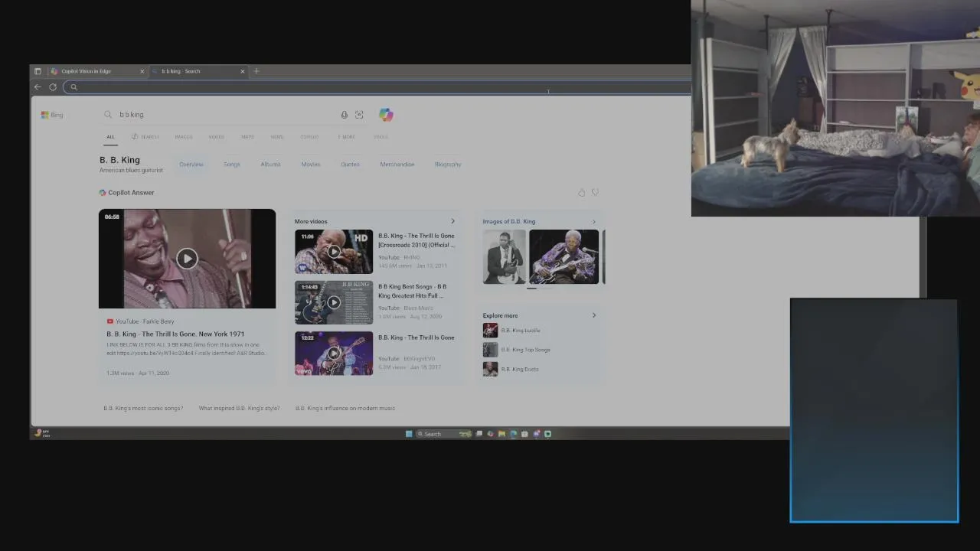
Task: Open a new browser tab
Action: click(256, 71)
